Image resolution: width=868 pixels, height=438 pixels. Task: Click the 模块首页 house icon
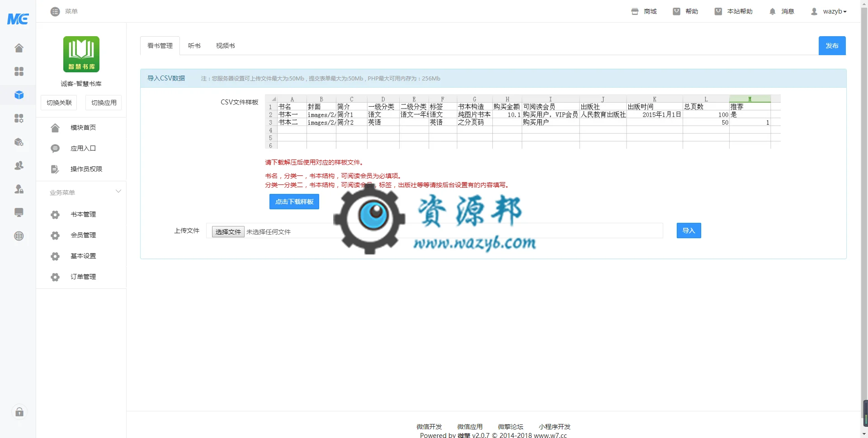[x=55, y=128]
